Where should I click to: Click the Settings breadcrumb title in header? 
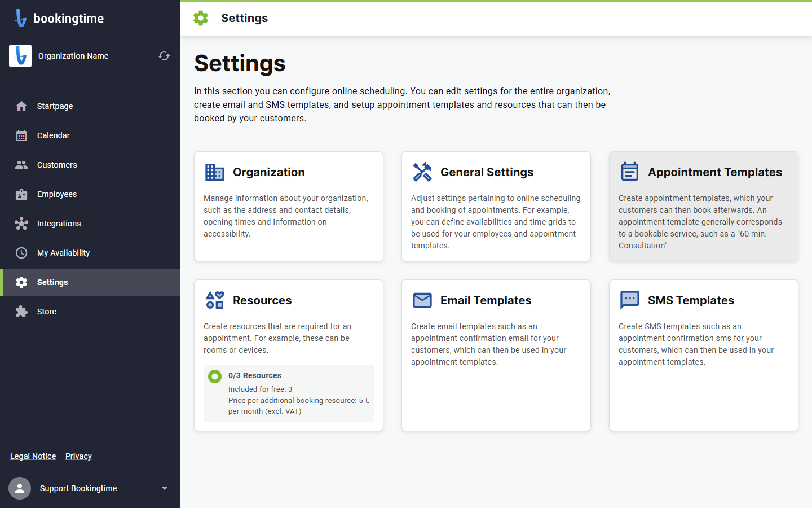click(x=245, y=18)
